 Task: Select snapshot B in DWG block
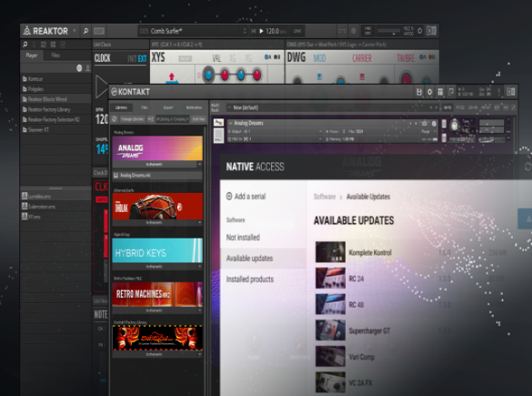[432, 57]
